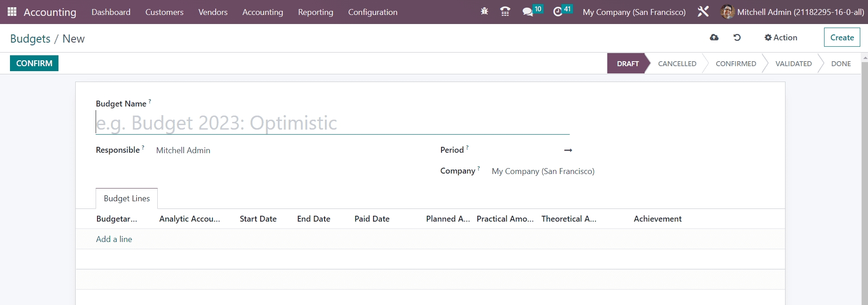This screenshot has width=868, height=305.
Task: Click the Studio wrench tools icon
Action: click(703, 12)
